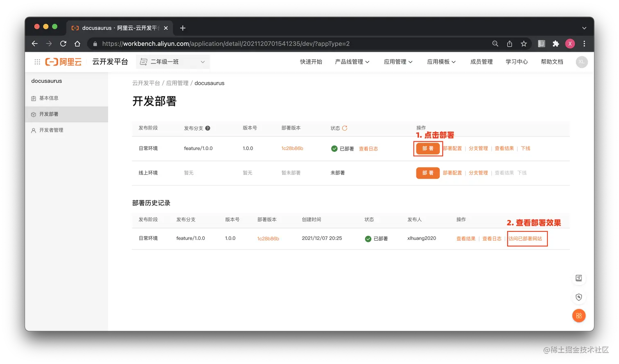Expand the 应用管理 top menu
This screenshot has width=619, height=364.
tap(398, 62)
